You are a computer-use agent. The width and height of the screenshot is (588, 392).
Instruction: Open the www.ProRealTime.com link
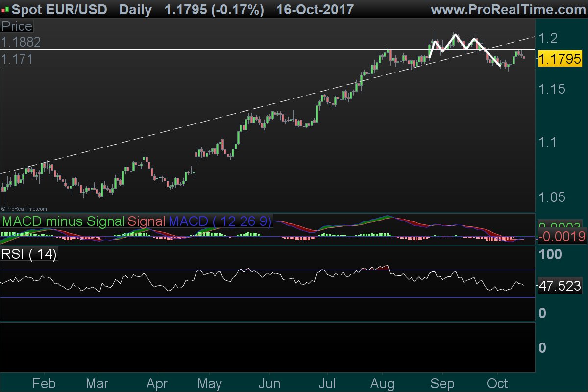[x=508, y=9]
